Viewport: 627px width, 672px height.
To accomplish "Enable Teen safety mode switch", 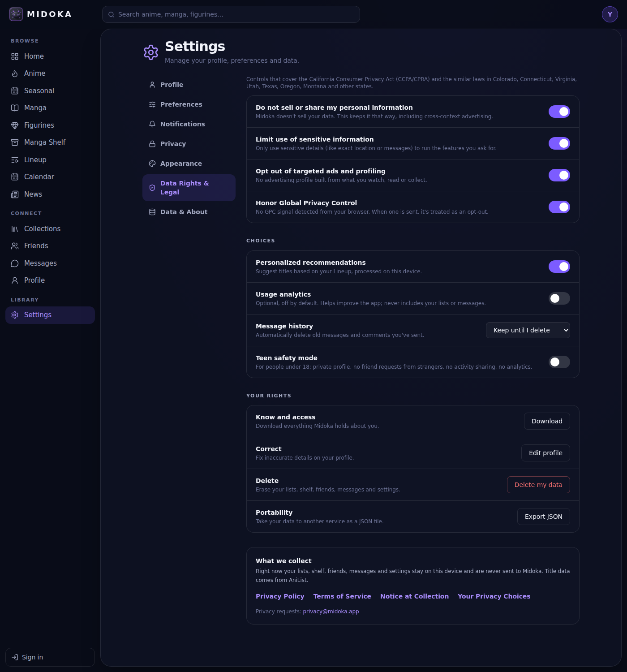I will coord(559,362).
